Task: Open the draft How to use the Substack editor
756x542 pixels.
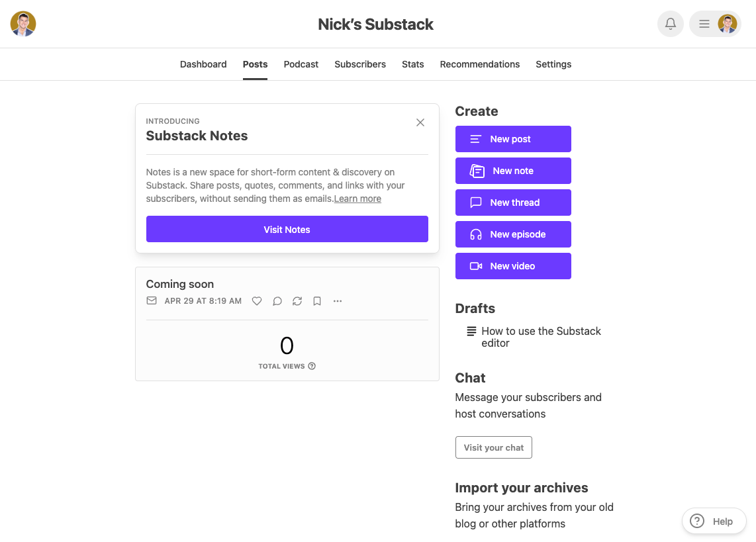Action: click(541, 337)
